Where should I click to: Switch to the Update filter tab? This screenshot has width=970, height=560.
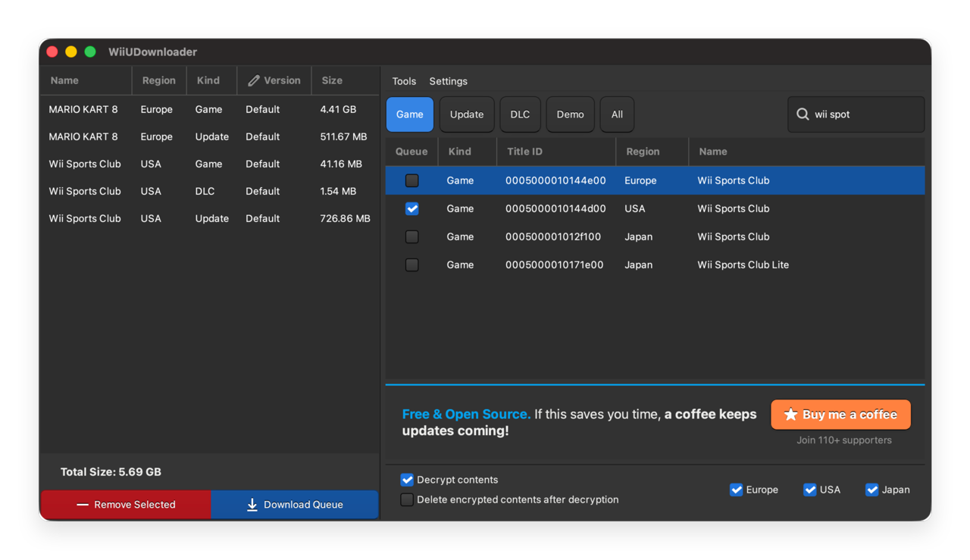tap(467, 114)
